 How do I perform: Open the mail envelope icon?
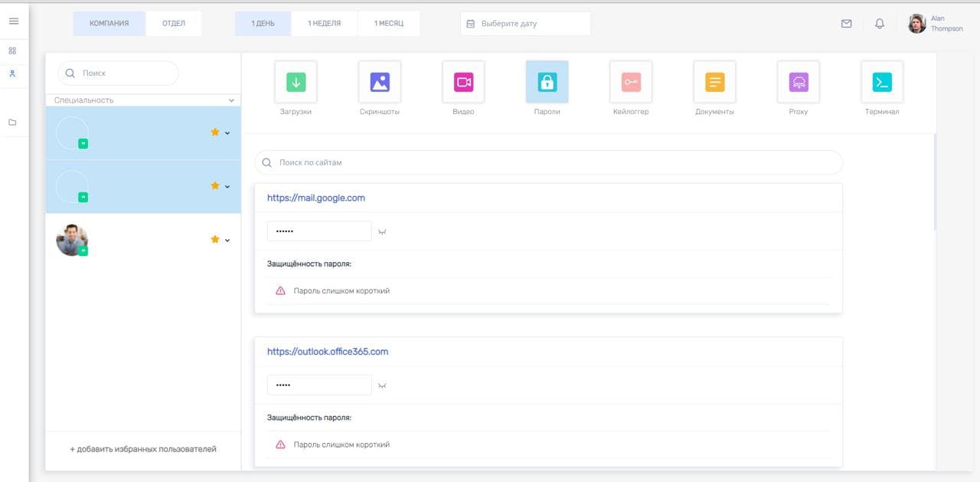click(846, 24)
